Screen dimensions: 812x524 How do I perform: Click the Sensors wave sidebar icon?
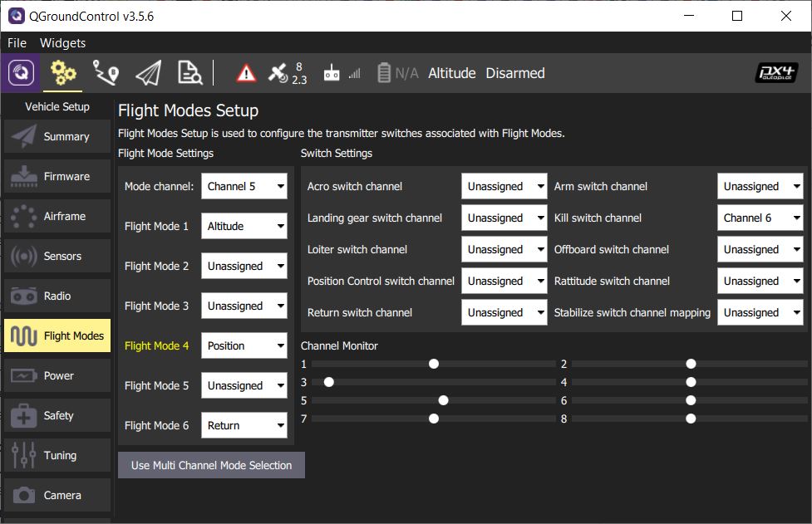coord(24,256)
